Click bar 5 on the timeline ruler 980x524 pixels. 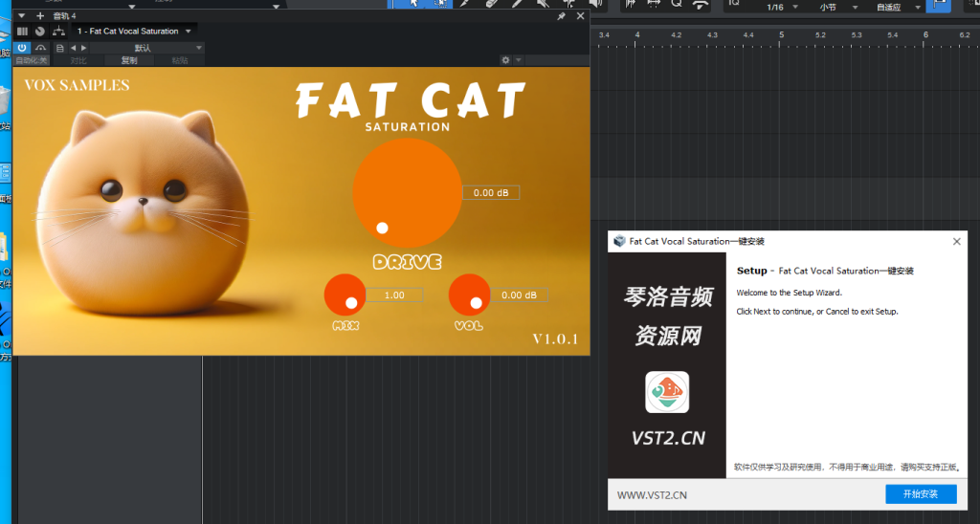point(781,35)
